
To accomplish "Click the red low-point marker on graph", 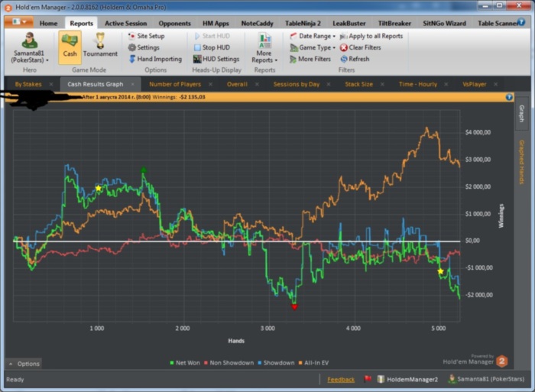I will coord(294,306).
